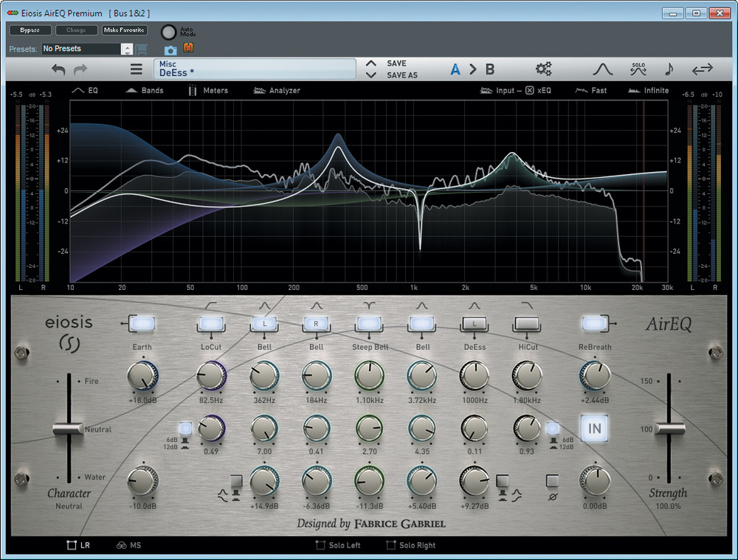The image size is (738, 560).
Task: Click the Character slider handle
Action: click(x=68, y=429)
